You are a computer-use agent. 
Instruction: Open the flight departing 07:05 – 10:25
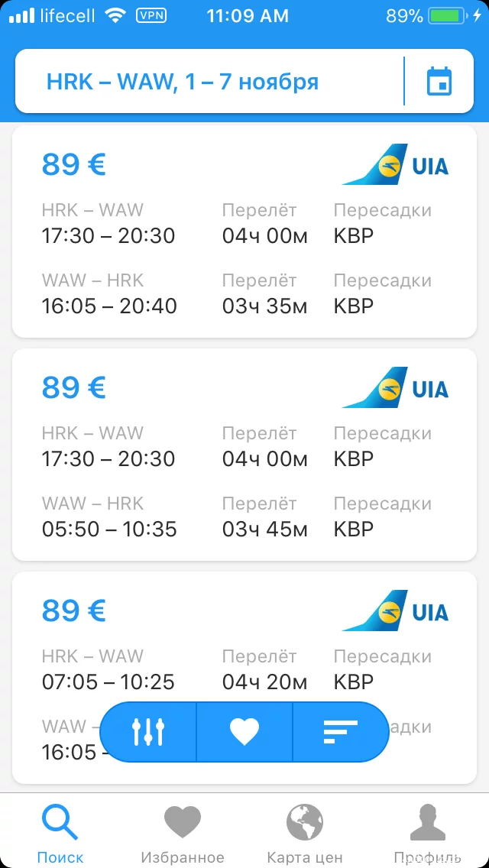pyautogui.click(x=108, y=682)
